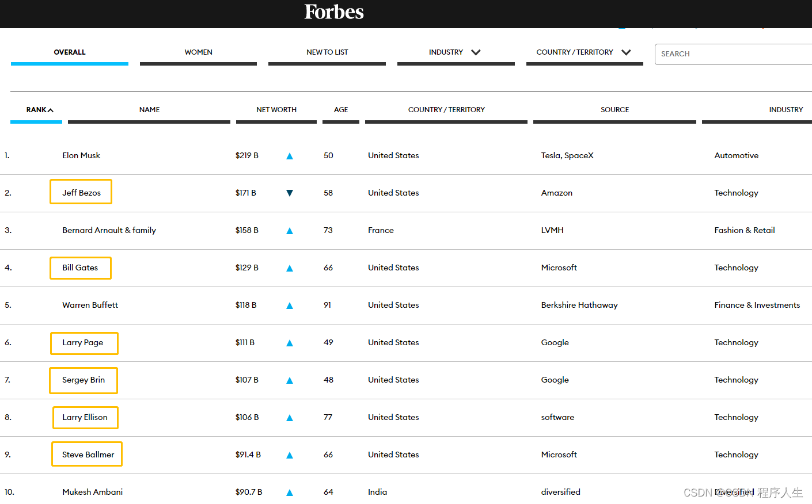The height and width of the screenshot is (504, 812).
Task: Click Microsoft source in Bill Gates row
Action: (x=559, y=268)
